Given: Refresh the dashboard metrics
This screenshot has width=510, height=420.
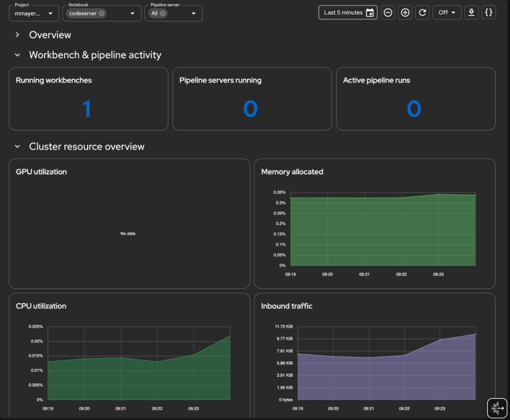Looking at the screenshot, I should coord(422,12).
